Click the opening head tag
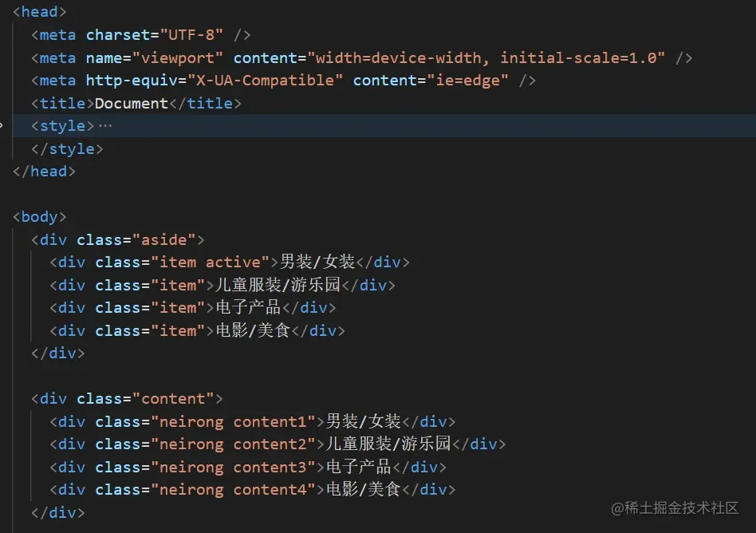 pos(40,11)
